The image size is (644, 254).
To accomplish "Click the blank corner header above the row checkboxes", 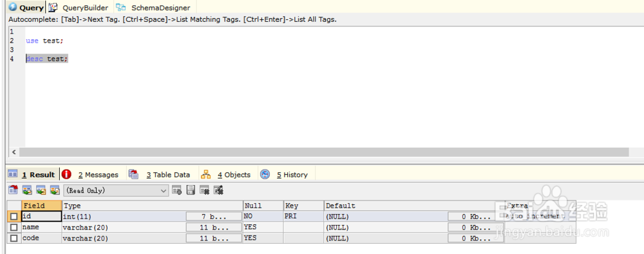I will click(14, 206).
